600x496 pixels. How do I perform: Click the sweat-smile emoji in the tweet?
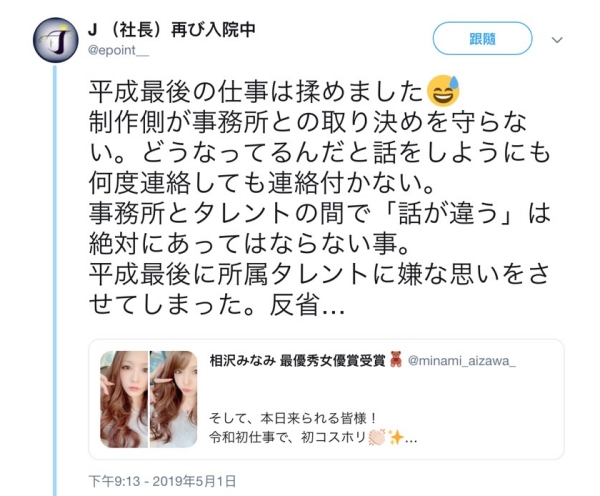pos(444,91)
